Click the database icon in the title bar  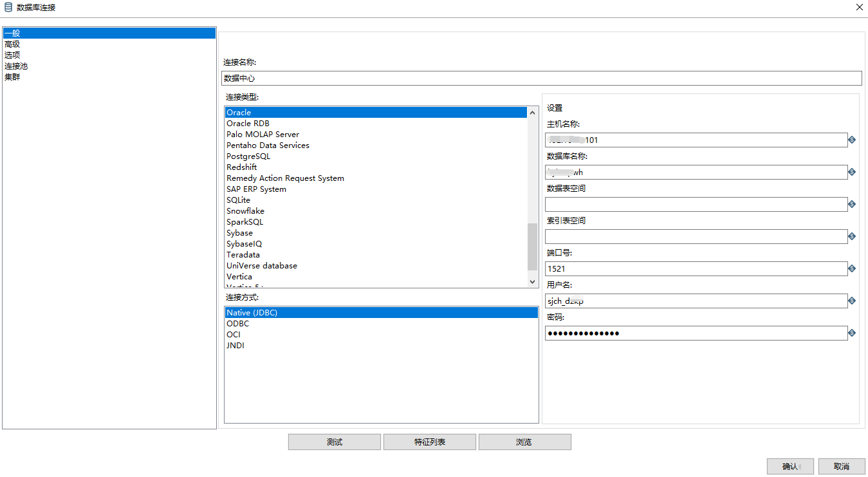coord(8,7)
